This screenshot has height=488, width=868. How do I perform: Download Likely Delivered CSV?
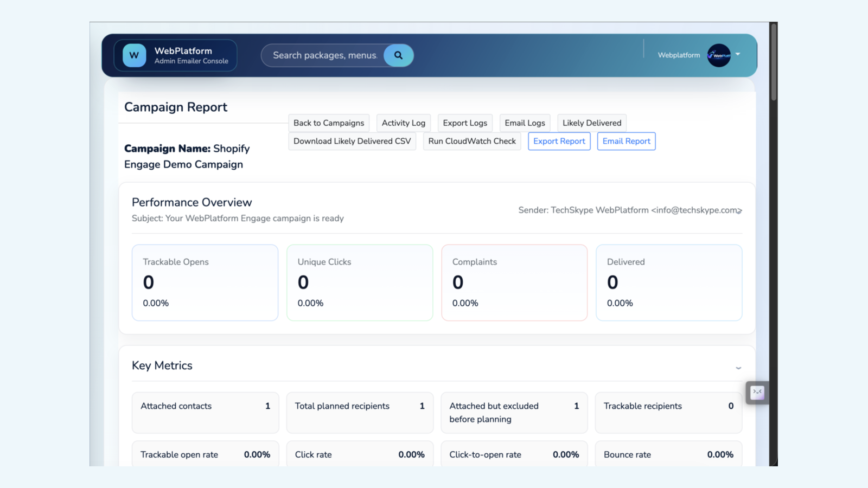click(352, 141)
